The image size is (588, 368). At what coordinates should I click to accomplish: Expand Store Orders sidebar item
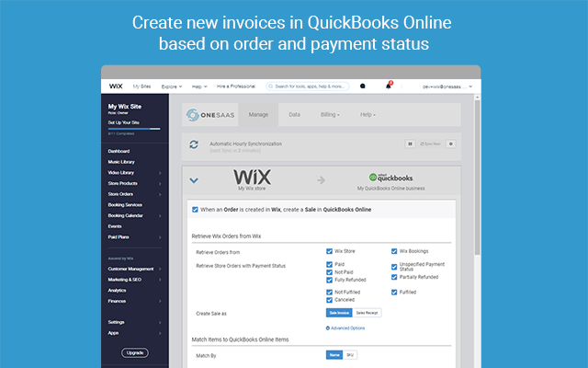pyautogui.click(x=160, y=194)
